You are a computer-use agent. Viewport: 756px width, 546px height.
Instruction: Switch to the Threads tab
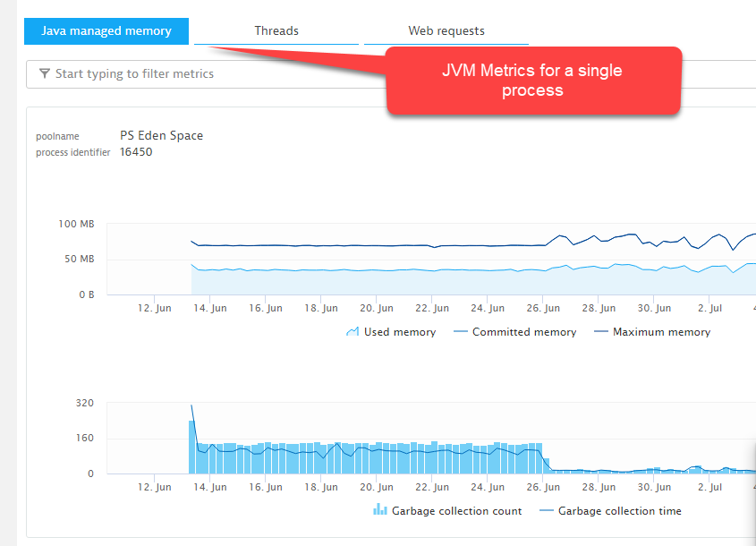(x=276, y=31)
